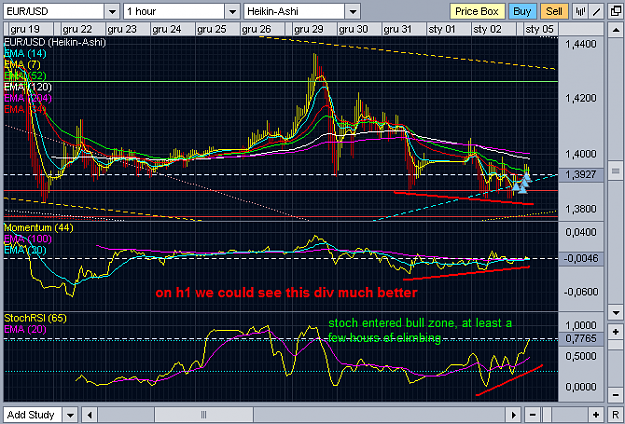
Task: Click the 1 hour timeframe field
Action: click(174, 11)
